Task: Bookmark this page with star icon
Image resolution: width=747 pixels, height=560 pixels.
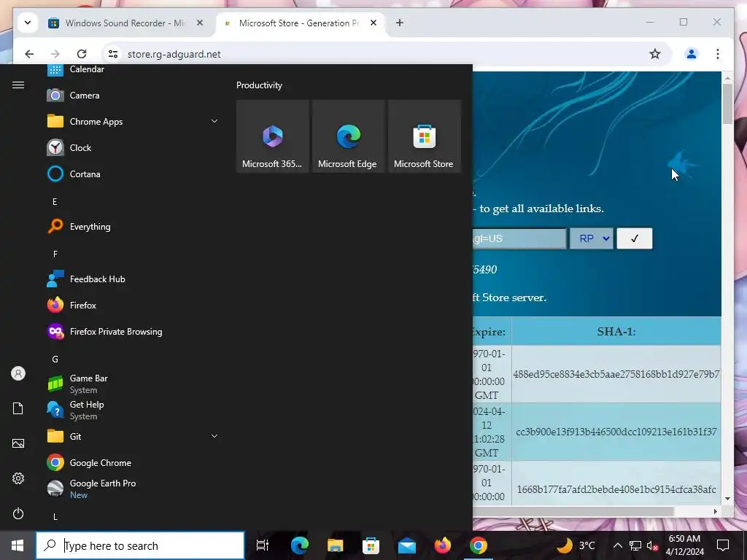Action: point(655,54)
